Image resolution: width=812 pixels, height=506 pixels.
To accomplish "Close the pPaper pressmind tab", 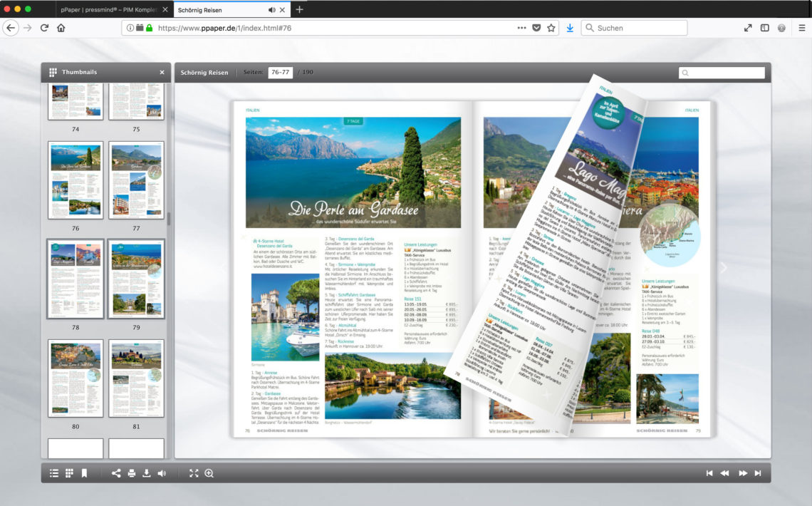I will coord(165,10).
